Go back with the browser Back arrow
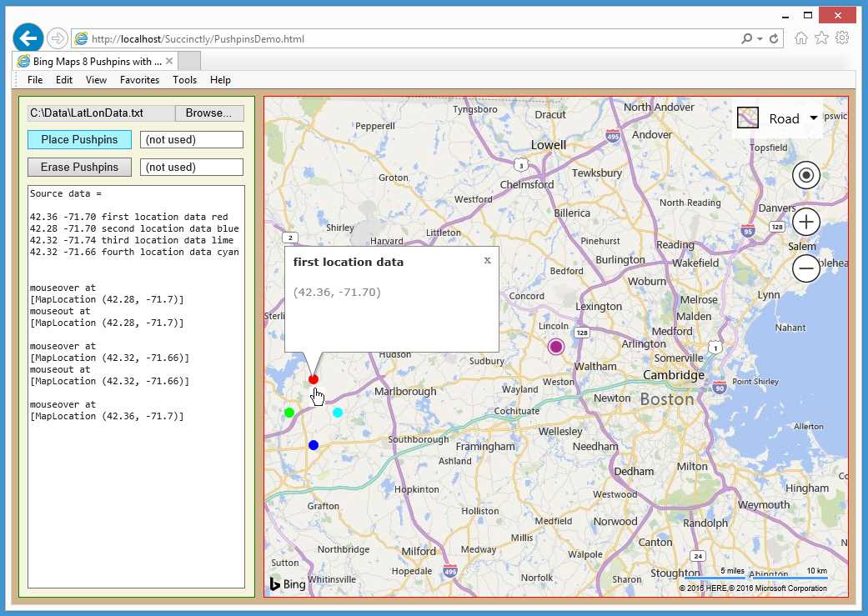This screenshot has height=616, width=868. pos(28,38)
